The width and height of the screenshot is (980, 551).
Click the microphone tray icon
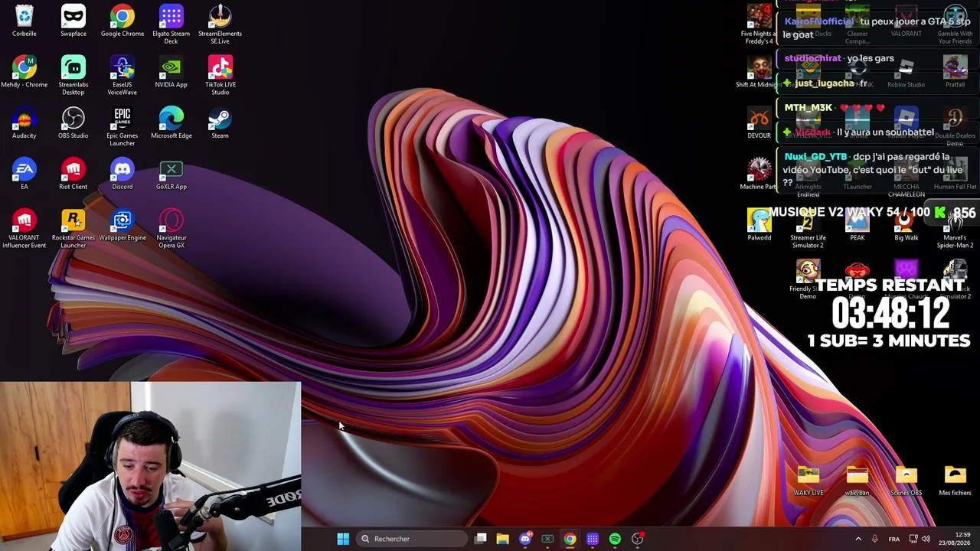tap(874, 539)
